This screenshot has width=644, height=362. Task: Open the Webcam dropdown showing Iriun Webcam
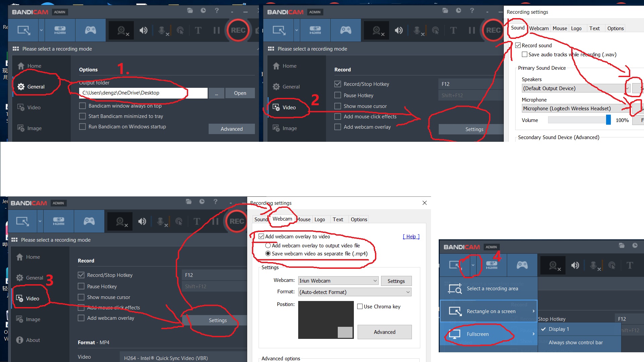[338, 281]
